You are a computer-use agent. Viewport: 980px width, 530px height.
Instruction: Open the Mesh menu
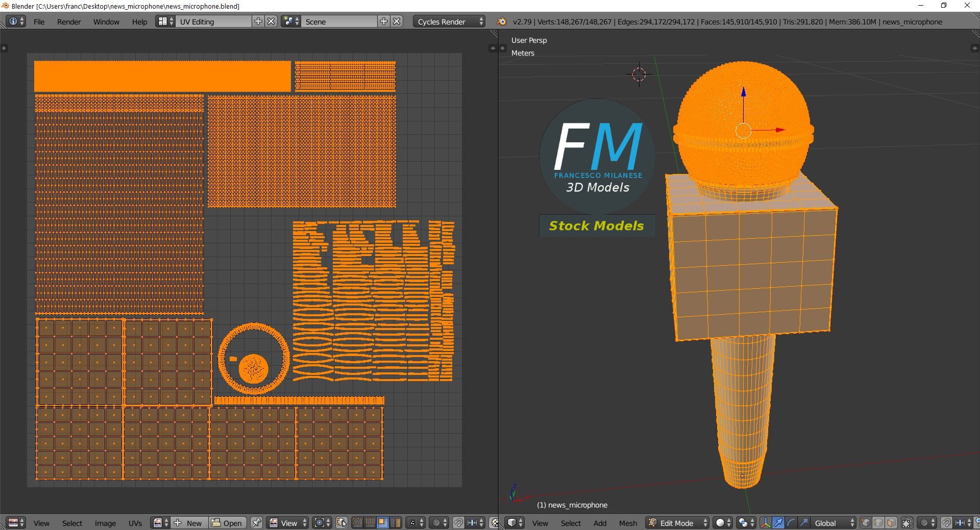pyautogui.click(x=628, y=523)
